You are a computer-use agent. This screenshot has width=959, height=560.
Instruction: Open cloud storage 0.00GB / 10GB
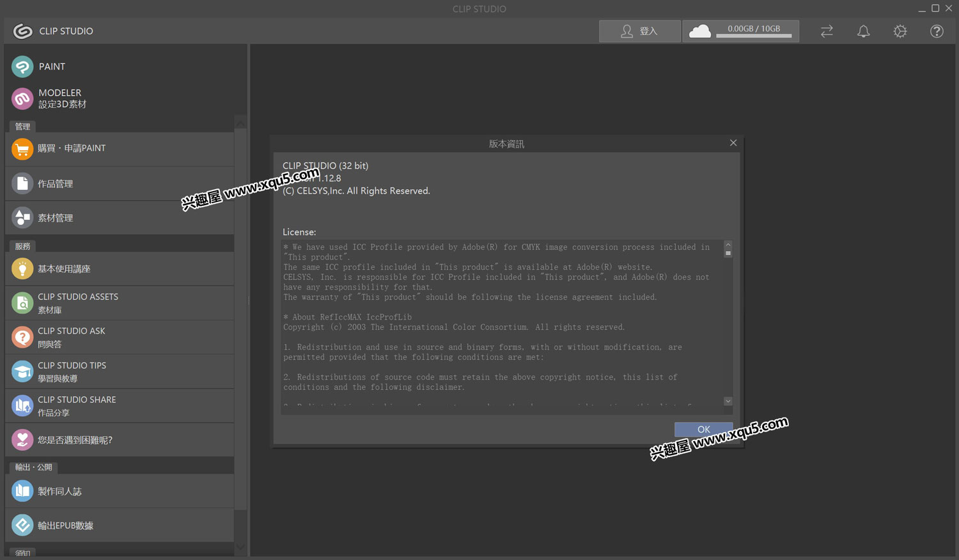[x=740, y=31]
